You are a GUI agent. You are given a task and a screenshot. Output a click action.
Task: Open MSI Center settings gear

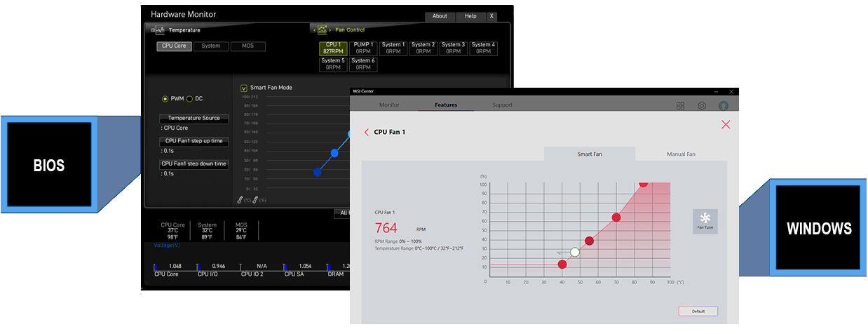701,105
